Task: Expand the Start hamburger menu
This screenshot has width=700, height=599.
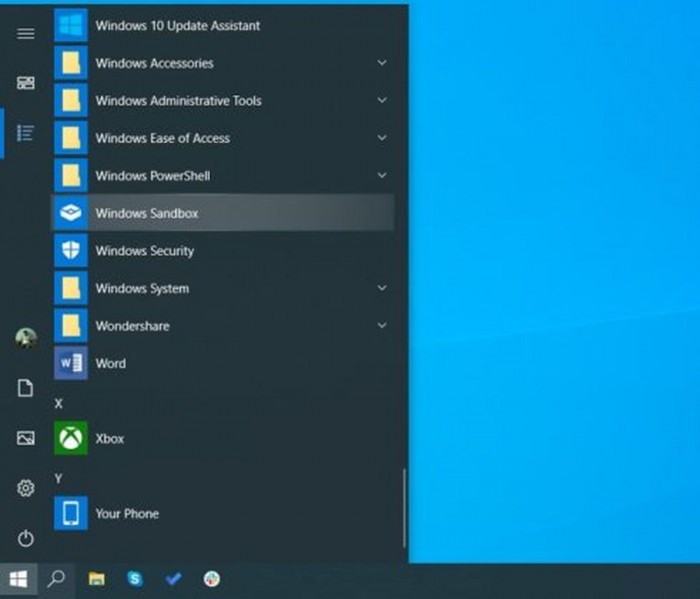Action: click(x=26, y=33)
